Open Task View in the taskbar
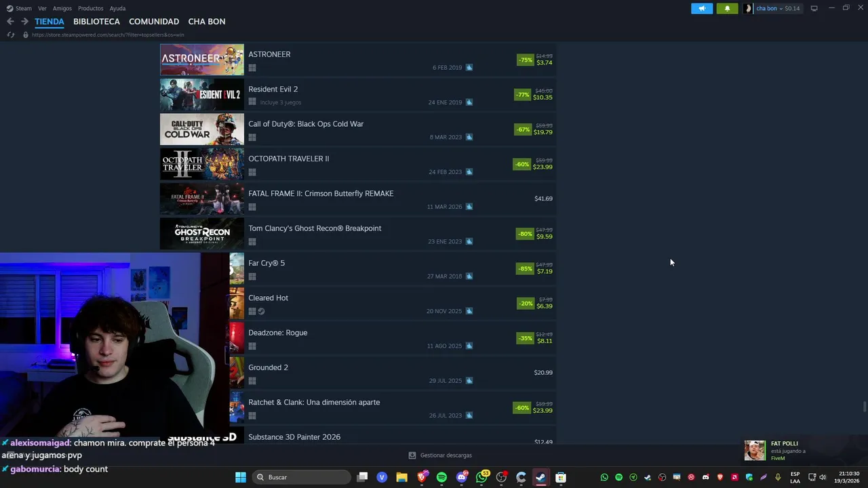This screenshot has height=488, width=868. (362, 477)
